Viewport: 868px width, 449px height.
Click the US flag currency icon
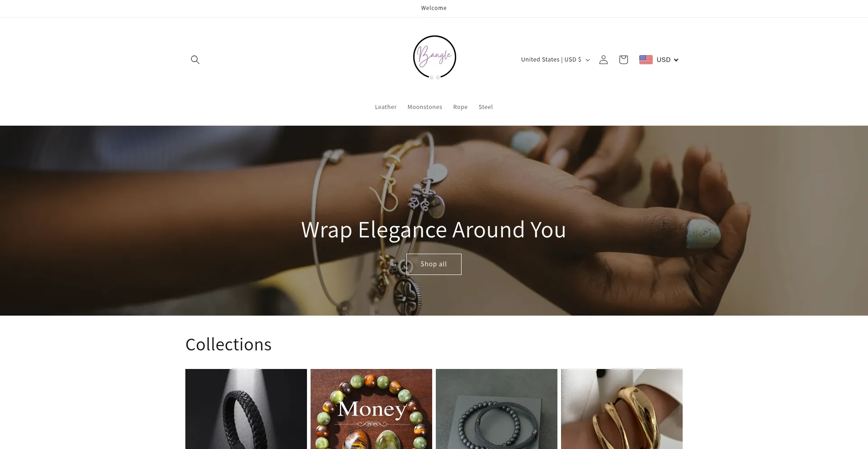(x=646, y=60)
